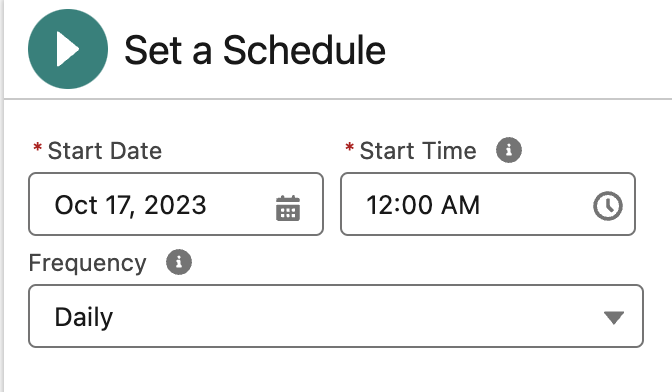Open the calendar date picker icon

tap(288, 208)
